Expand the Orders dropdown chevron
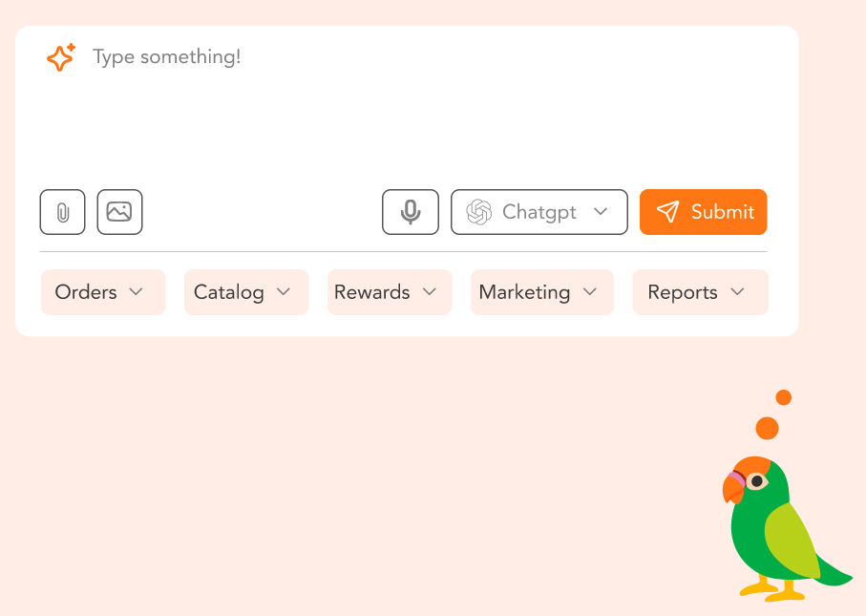This screenshot has width=866, height=616. [136, 292]
